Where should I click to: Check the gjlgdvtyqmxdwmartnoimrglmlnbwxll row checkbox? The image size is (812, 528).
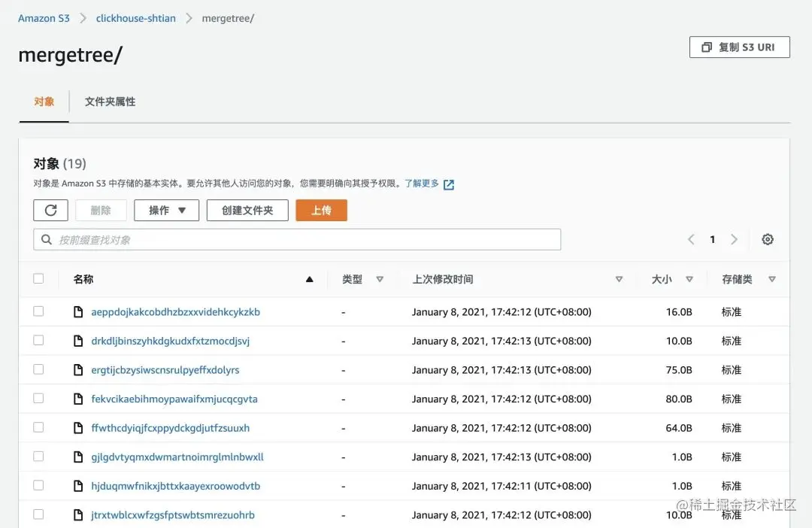coord(38,457)
